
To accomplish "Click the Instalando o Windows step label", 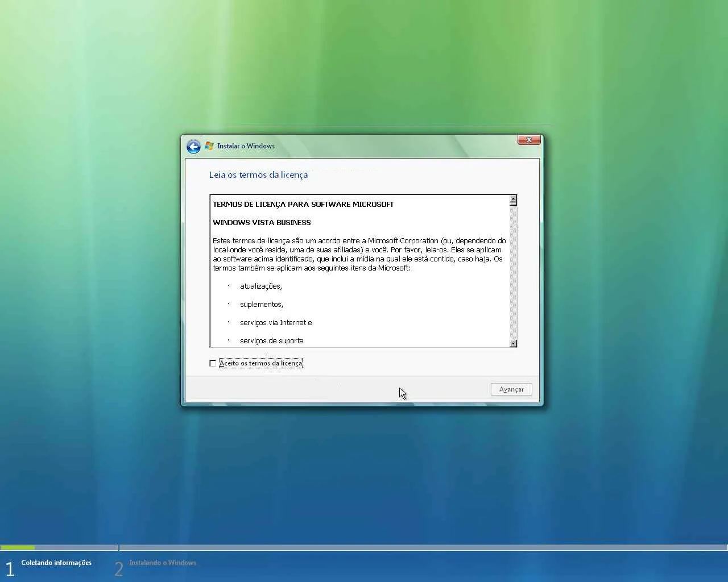I will pyautogui.click(x=163, y=563).
